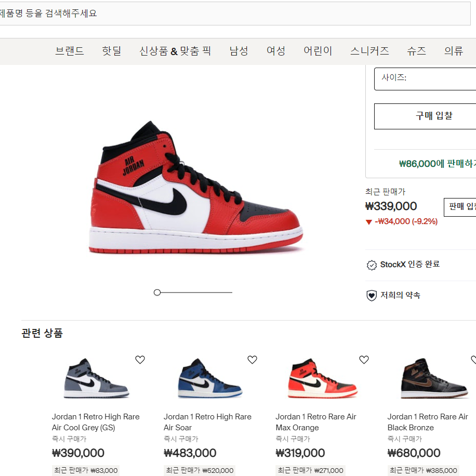Click the 360 image rotation slider handle
The image size is (476, 476).
(157, 293)
